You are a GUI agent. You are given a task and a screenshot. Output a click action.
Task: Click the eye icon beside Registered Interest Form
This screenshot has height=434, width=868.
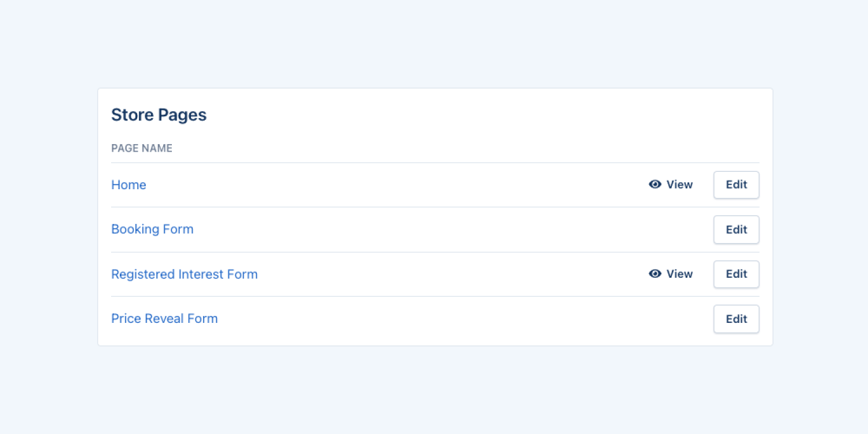pyautogui.click(x=655, y=274)
